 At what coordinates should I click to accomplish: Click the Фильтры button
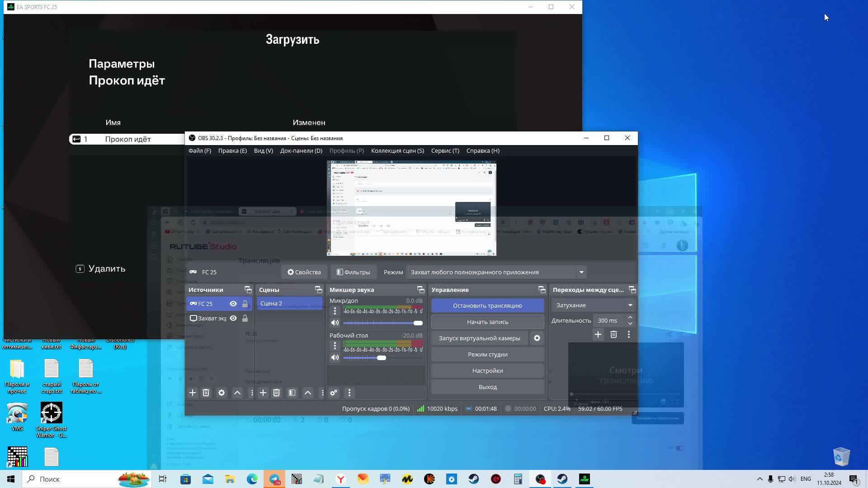pyautogui.click(x=353, y=272)
